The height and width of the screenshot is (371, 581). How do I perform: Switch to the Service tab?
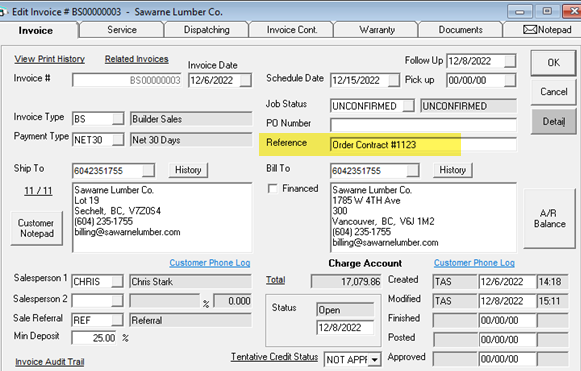122,30
